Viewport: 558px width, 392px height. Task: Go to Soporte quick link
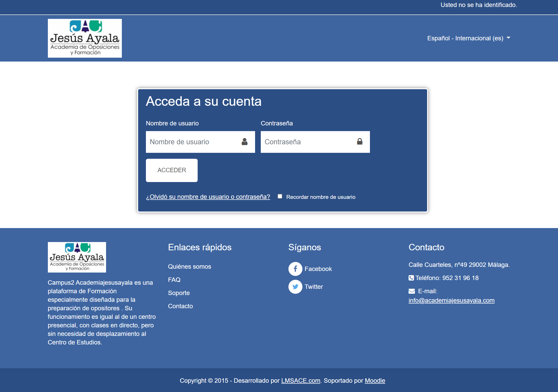pos(179,293)
